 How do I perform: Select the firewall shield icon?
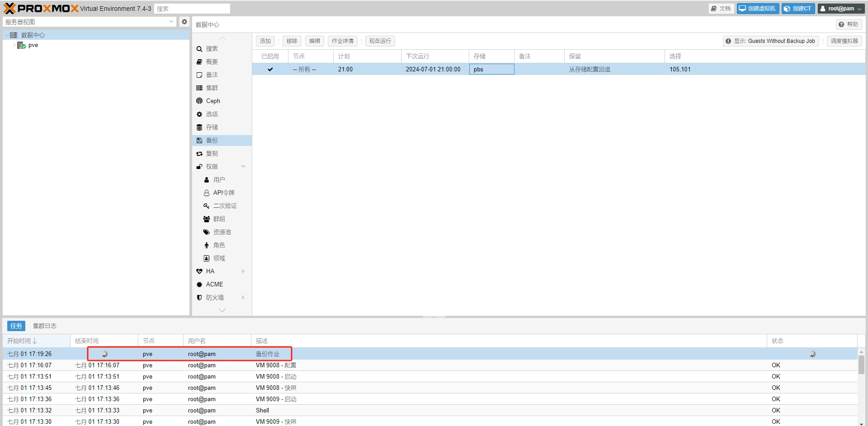(x=199, y=298)
